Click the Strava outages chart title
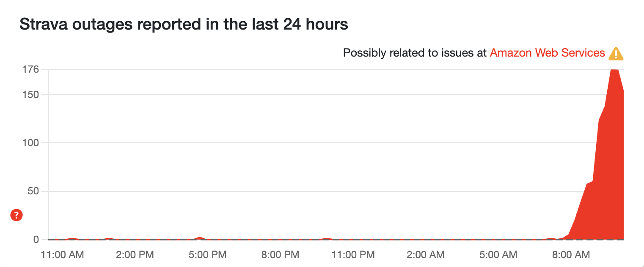The height and width of the screenshot is (267, 644). [184, 25]
